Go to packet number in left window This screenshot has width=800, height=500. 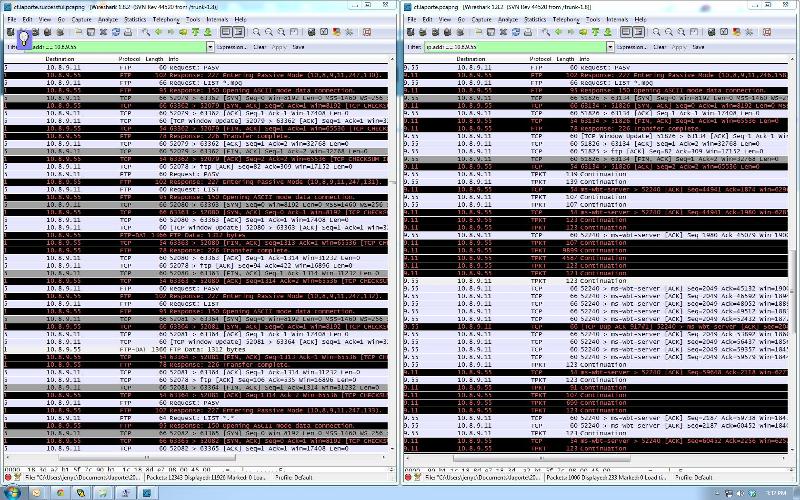183,32
